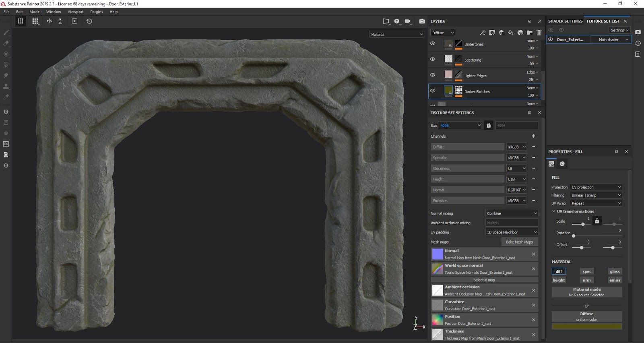This screenshot has width=644, height=343.
Task: Open the Edit menu
Action: point(19,12)
